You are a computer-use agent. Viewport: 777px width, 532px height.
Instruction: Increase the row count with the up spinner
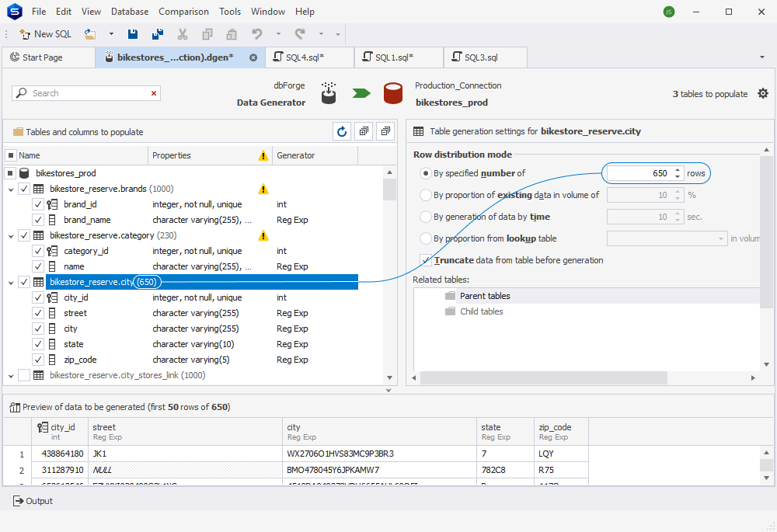click(x=678, y=170)
